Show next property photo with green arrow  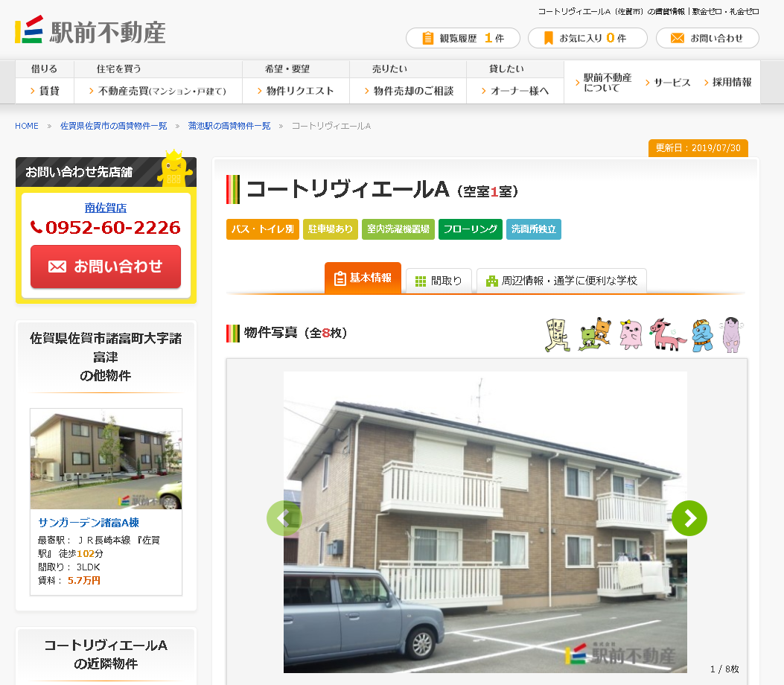tap(689, 518)
